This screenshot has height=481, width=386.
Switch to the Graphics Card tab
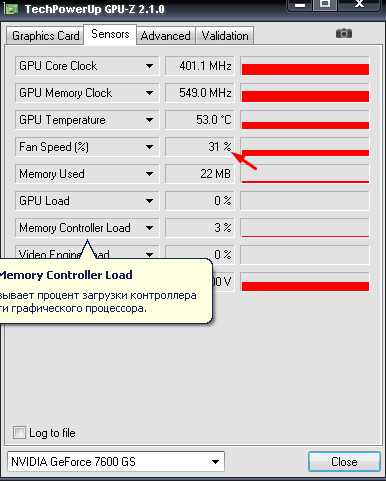coord(46,36)
